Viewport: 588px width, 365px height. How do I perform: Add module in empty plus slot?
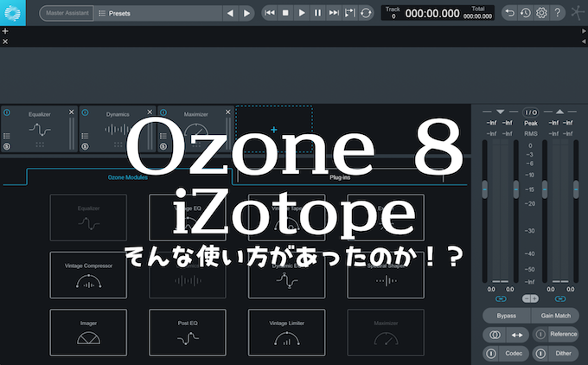(x=274, y=130)
